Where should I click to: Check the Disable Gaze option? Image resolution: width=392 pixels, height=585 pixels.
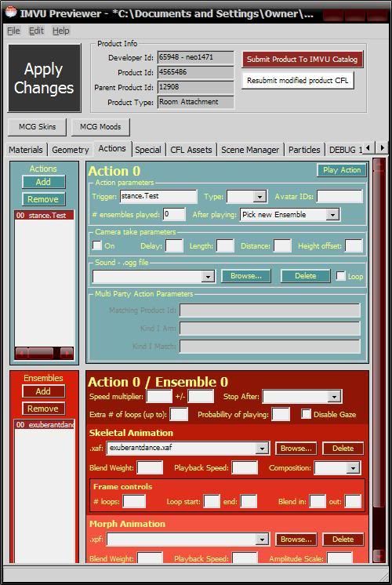pos(306,414)
